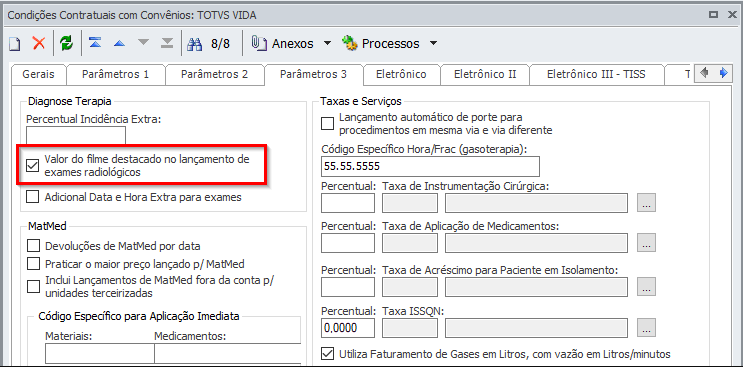Browse Taxa de Aplicação de Medicamentos ellipsis button
The width and height of the screenshot is (743, 367).
tap(647, 243)
